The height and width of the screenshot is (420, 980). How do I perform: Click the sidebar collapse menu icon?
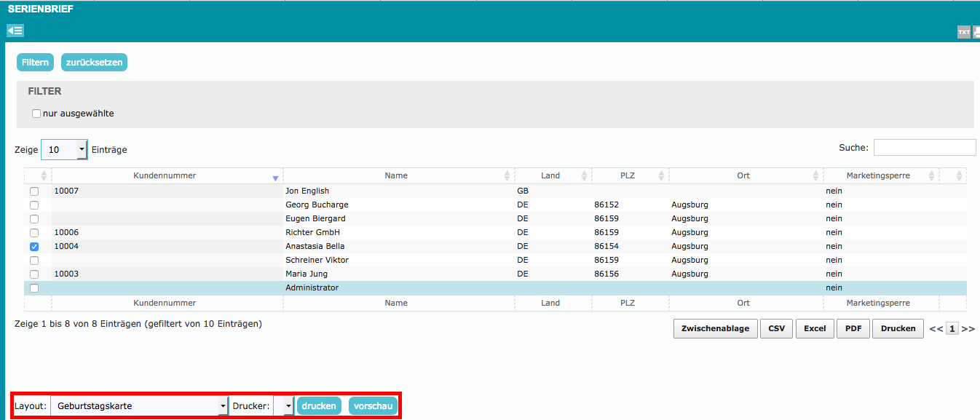(15, 31)
